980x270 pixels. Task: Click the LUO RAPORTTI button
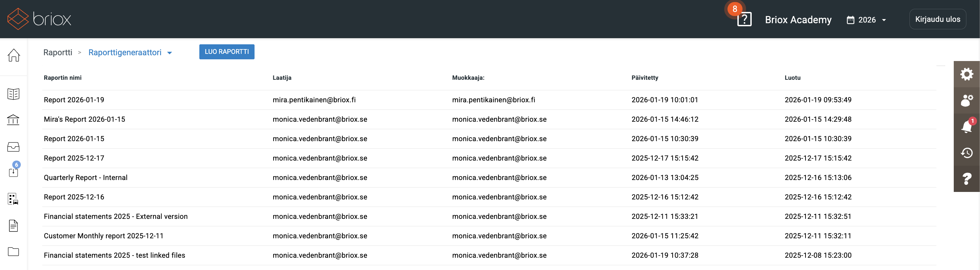coord(227,52)
